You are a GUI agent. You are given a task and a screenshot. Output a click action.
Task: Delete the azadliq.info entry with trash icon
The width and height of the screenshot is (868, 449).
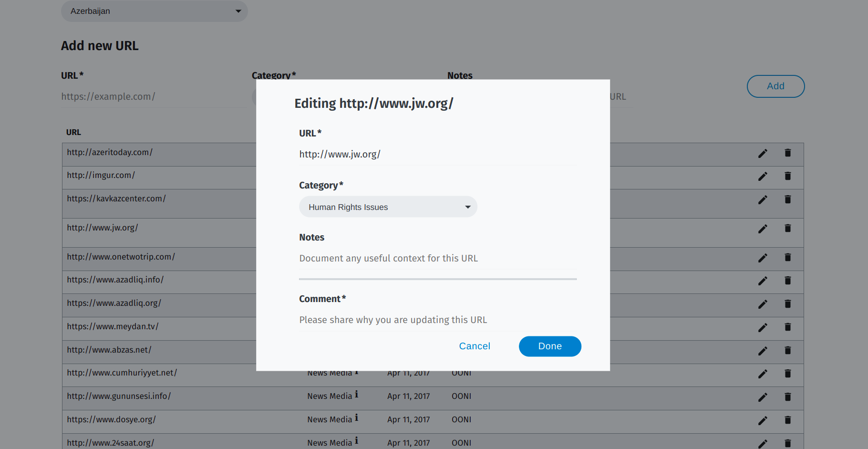tap(787, 281)
